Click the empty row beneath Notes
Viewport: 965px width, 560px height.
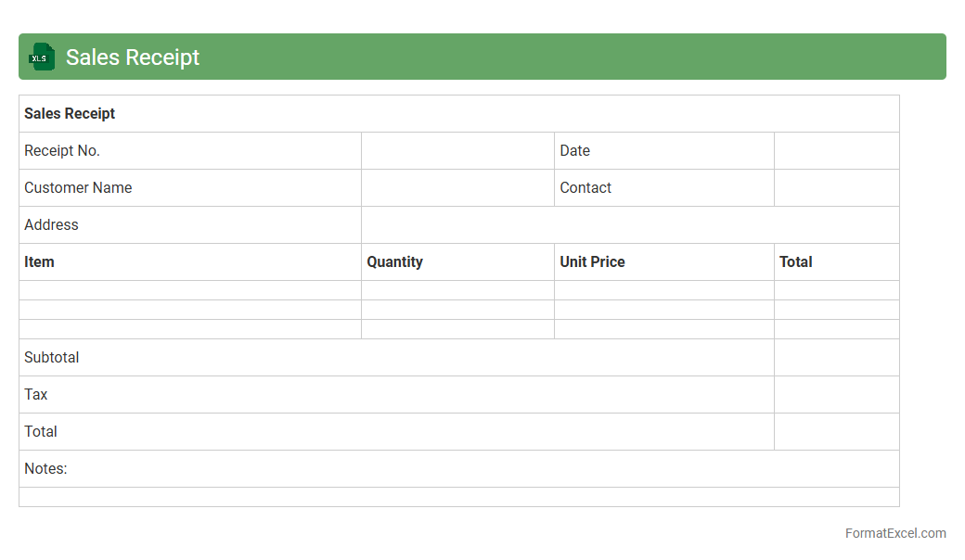(x=458, y=497)
